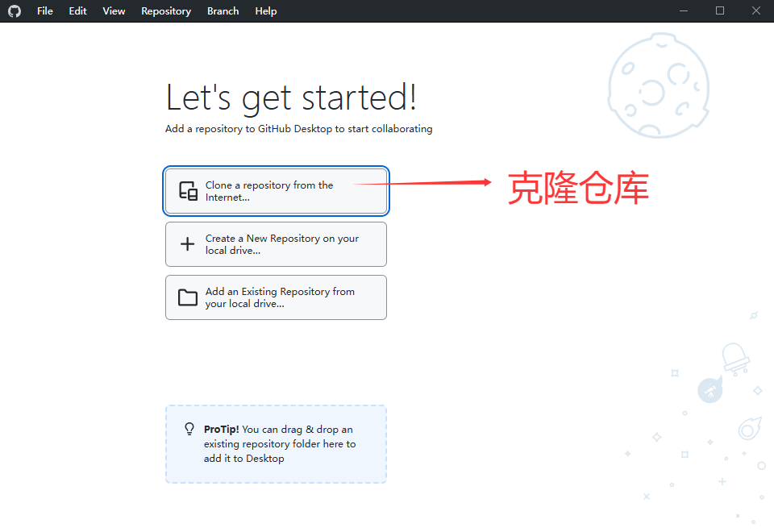
Task: Click the ProTip drag and drop area
Action: pyautogui.click(x=276, y=444)
